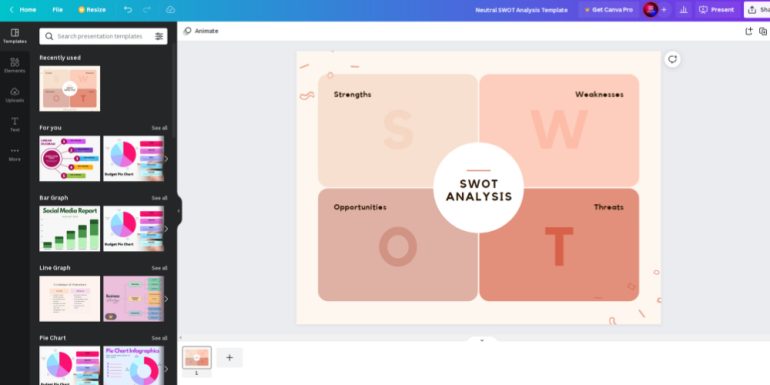Click the Neutral SWOT Analysis Template title
This screenshot has width=770, height=385.
tap(521, 10)
